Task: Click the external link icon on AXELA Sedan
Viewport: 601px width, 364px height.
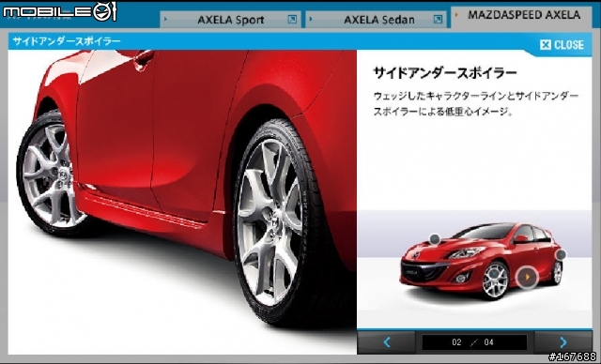Action: (438, 19)
